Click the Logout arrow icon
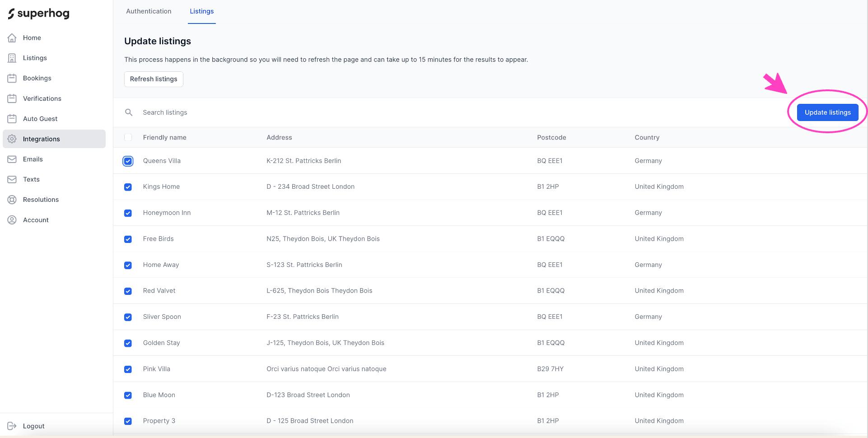Viewport: 868px width, 438px height. (12, 426)
